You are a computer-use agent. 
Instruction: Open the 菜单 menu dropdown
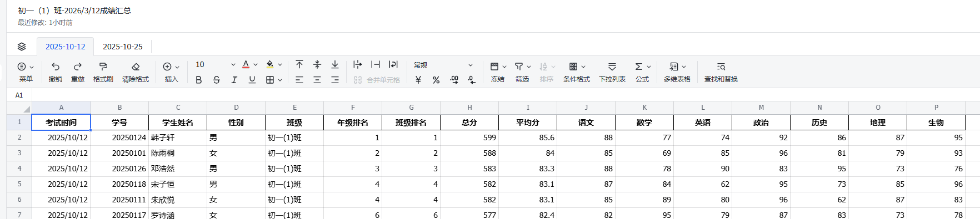pos(26,72)
